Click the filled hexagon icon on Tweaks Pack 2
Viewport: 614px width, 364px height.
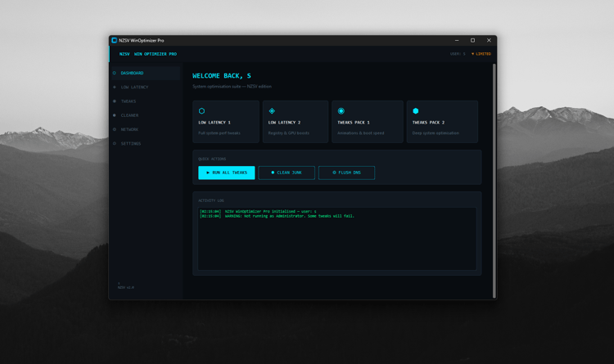click(x=416, y=111)
